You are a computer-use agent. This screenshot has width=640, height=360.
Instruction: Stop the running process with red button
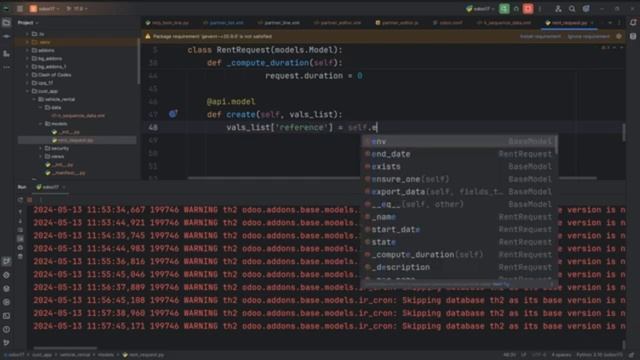(528, 9)
